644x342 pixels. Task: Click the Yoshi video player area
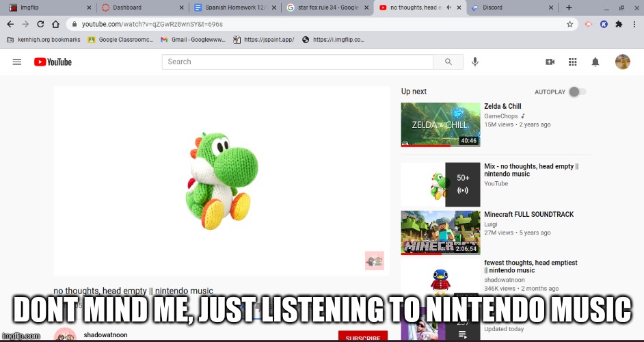222,181
